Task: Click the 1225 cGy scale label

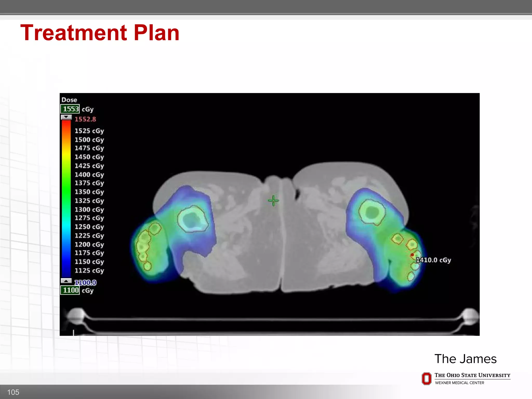Action: pyautogui.click(x=89, y=236)
